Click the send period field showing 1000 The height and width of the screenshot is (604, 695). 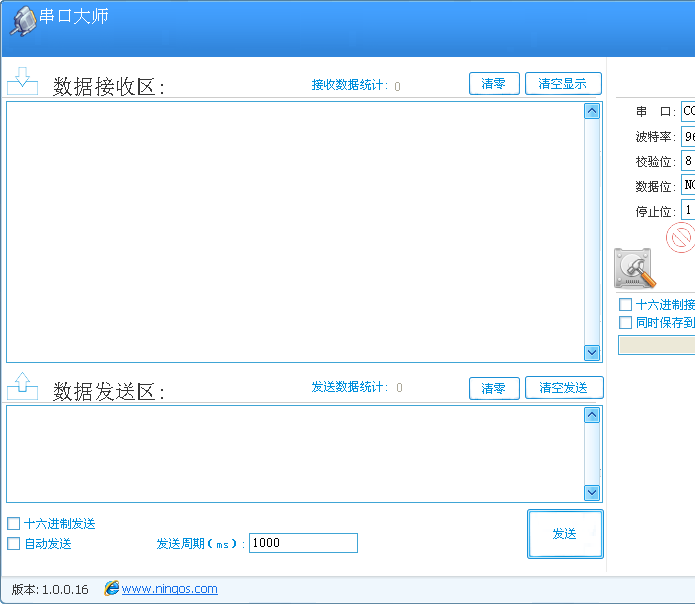coord(303,543)
